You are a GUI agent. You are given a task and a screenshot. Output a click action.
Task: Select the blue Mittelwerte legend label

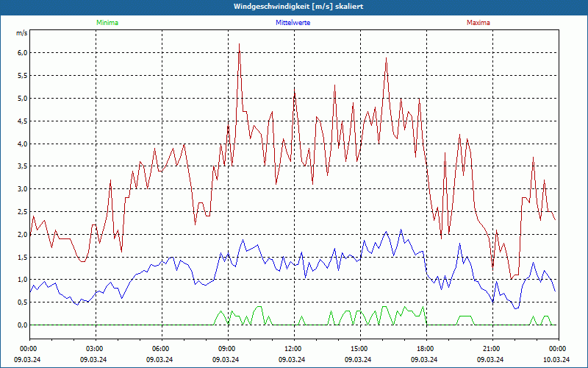pyautogui.click(x=293, y=23)
